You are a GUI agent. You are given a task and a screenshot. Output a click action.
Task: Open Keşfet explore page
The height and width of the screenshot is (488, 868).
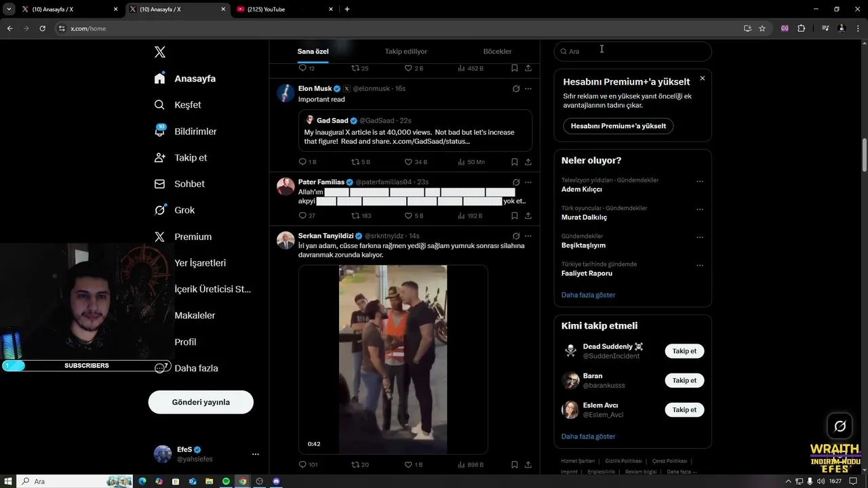[x=178, y=105]
